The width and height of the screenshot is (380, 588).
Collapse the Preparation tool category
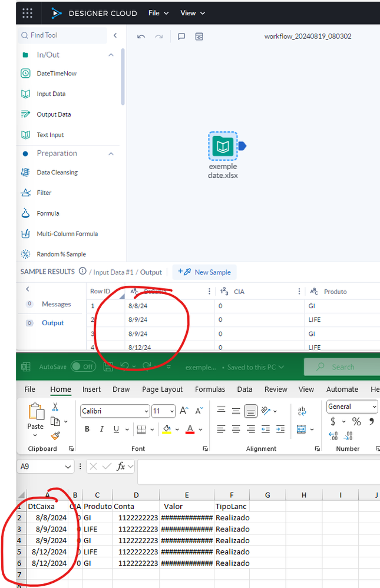111,154
